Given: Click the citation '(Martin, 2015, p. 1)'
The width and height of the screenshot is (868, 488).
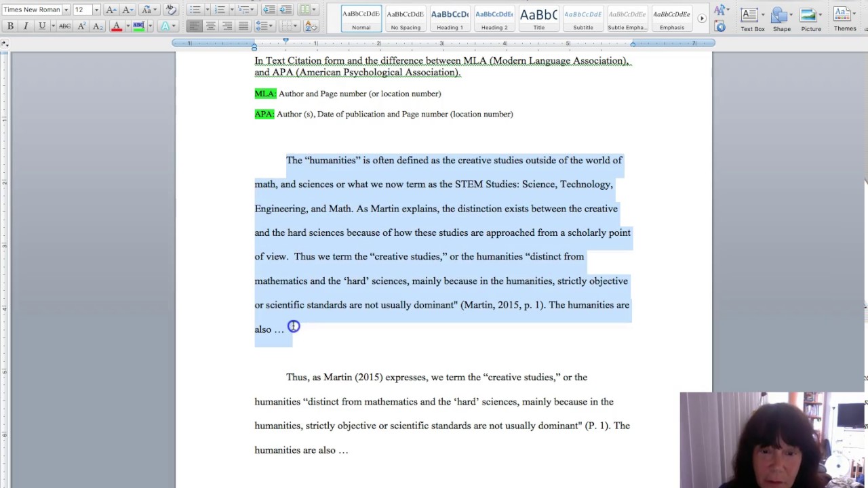Looking at the screenshot, I should click(502, 305).
